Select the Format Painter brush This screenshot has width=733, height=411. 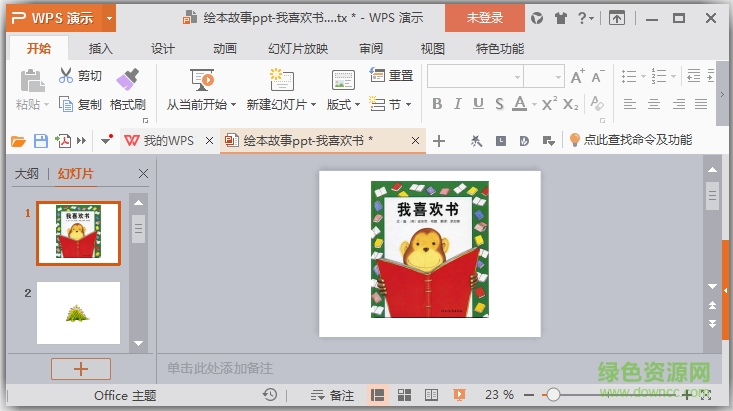coord(127,79)
